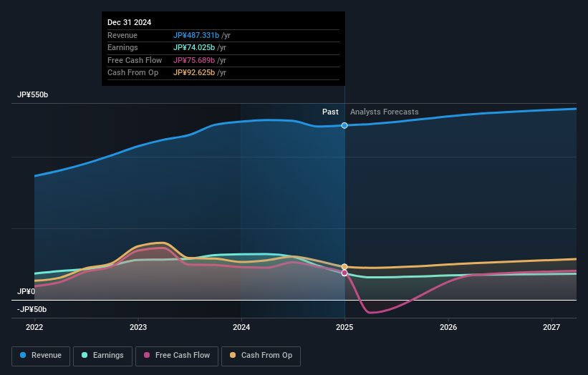Toggle the Free Cash Flow legend button
The width and height of the screenshot is (588, 375).
tap(177, 356)
